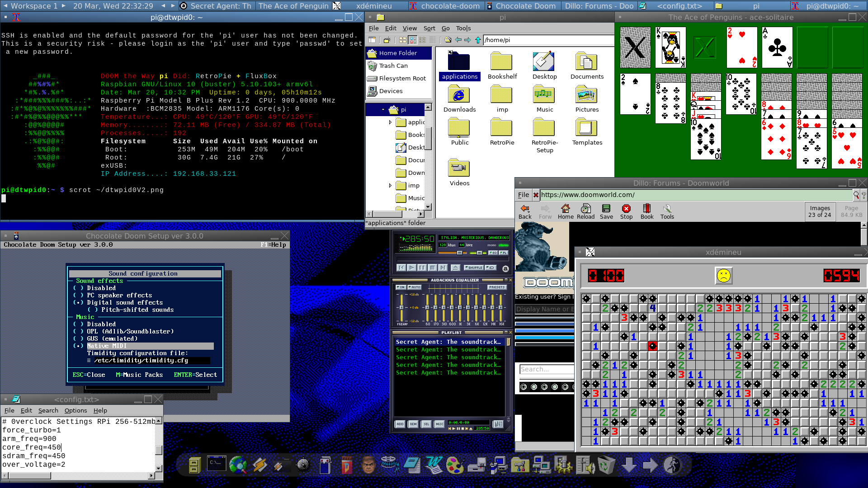Switch the file manager to compact list view
Screen dimensions: 868x488
422,40
